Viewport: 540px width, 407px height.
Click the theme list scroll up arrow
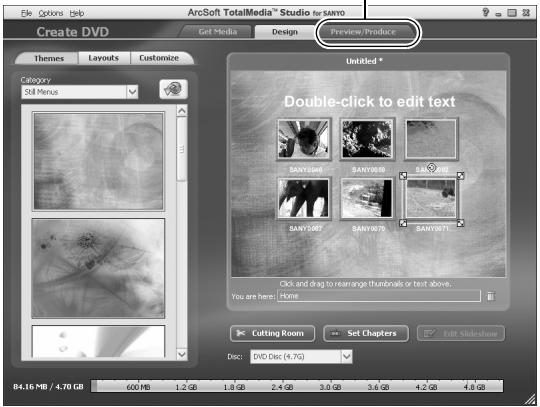coord(182,111)
